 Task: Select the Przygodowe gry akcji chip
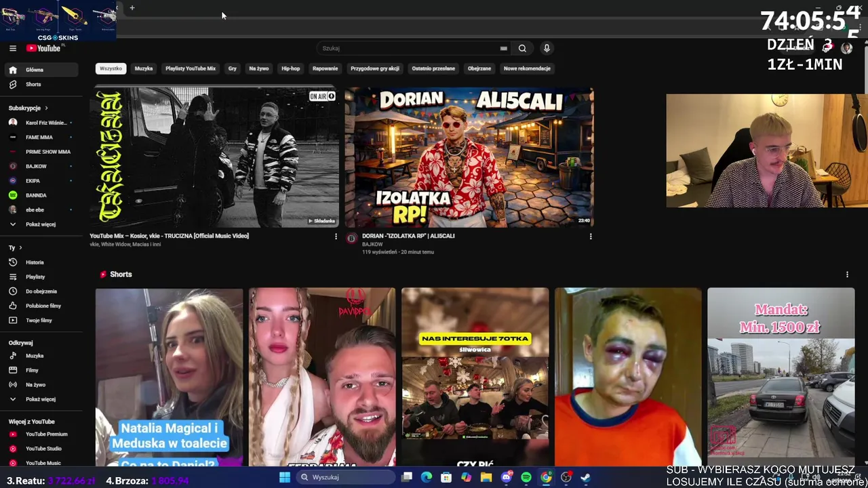click(375, 68)
